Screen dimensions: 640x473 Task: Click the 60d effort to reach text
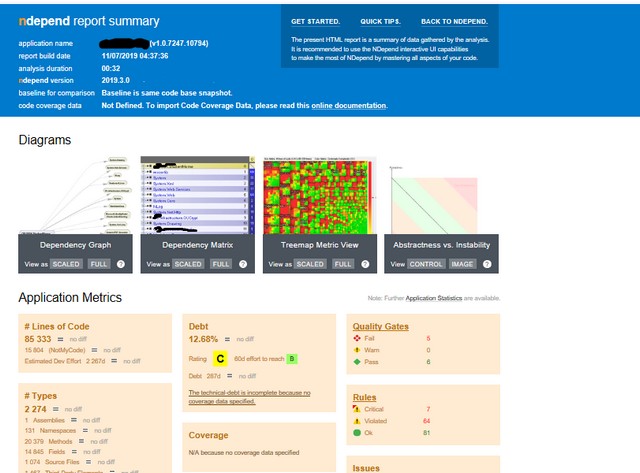pyautogui.click(x=259, y=359)
